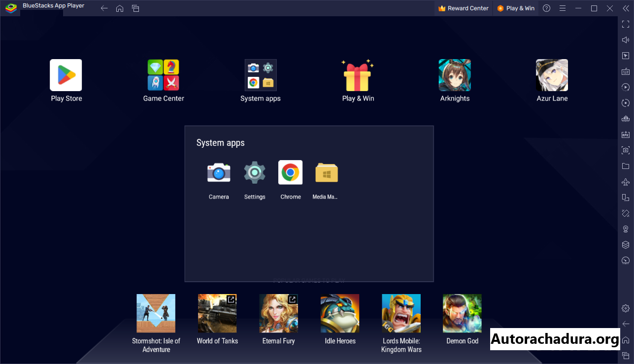Screen dimensions: 634x364
Task: Click the Help question mark icon
Action: coord(546,8)
